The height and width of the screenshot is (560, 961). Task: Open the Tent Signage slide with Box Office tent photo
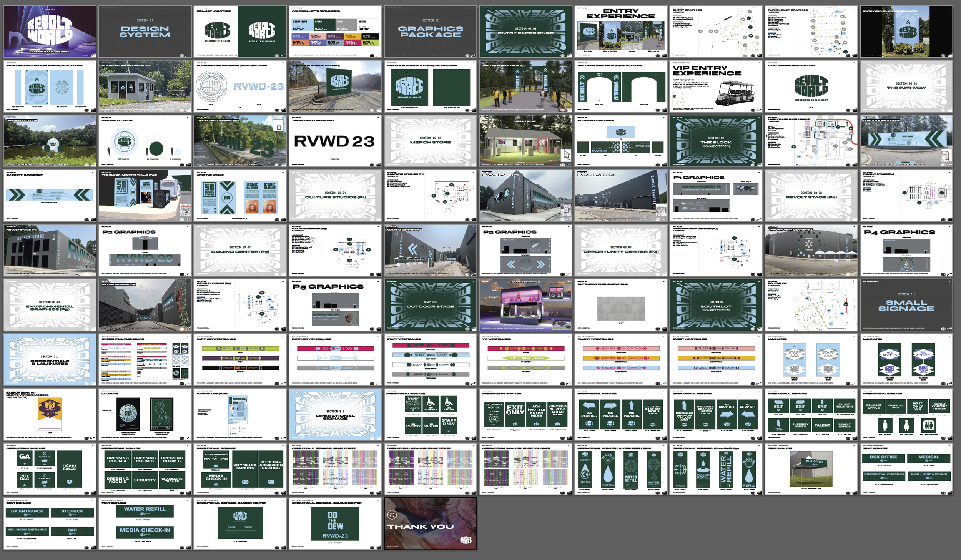point(811,469)
